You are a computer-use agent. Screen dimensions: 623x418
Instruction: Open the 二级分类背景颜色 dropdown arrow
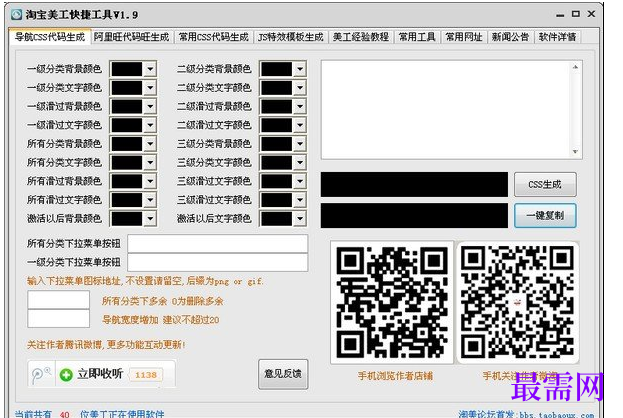(x=300, y=69)
